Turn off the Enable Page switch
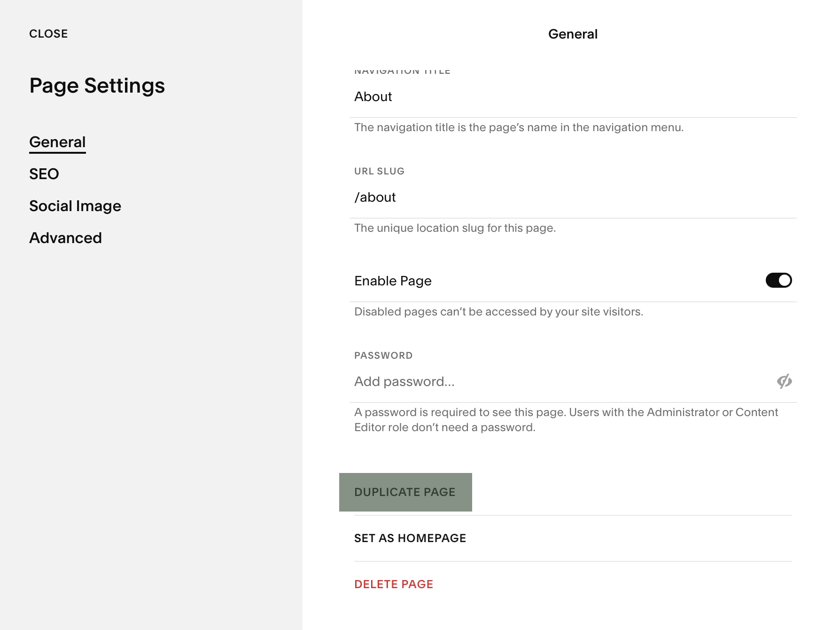The width and height of the screenshot is (840, 630). point(778,280)
